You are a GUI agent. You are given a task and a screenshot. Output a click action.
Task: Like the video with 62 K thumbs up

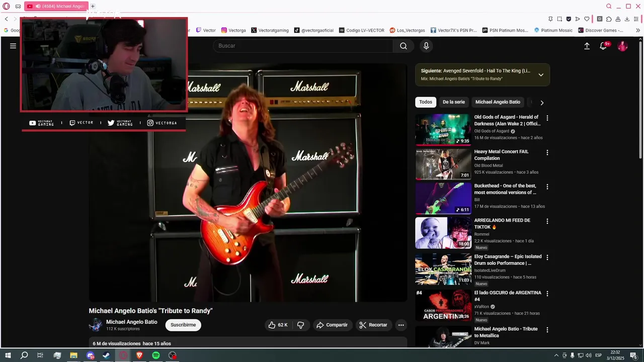point(278,325)
